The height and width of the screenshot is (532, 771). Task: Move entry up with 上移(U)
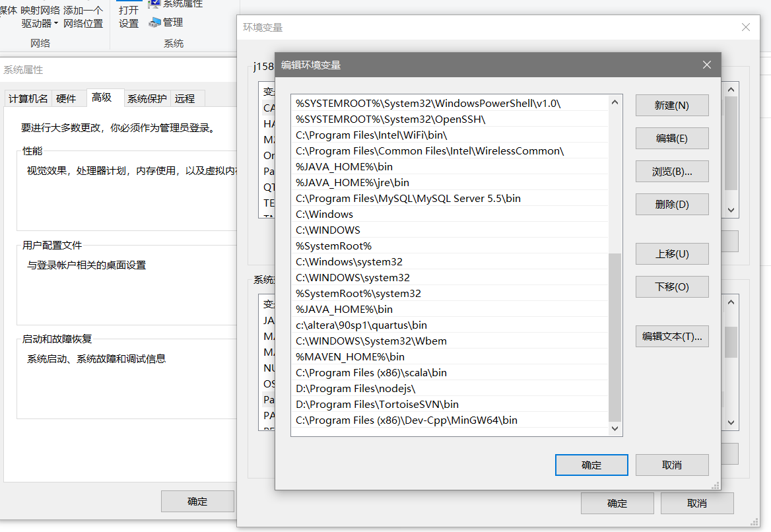point(672,253)
